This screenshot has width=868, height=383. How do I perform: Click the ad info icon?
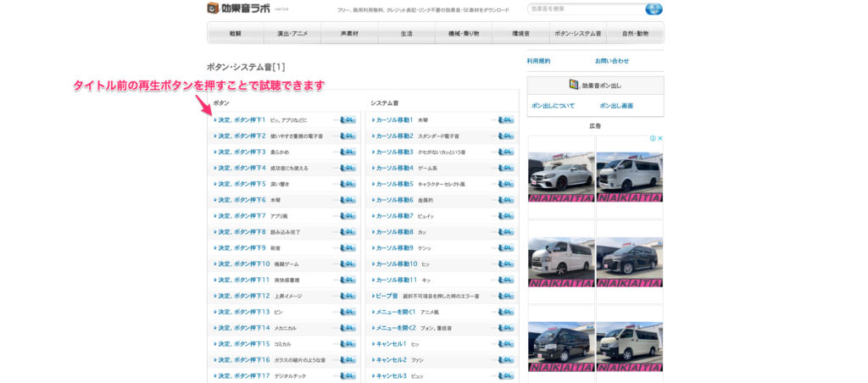pos(653,139)
